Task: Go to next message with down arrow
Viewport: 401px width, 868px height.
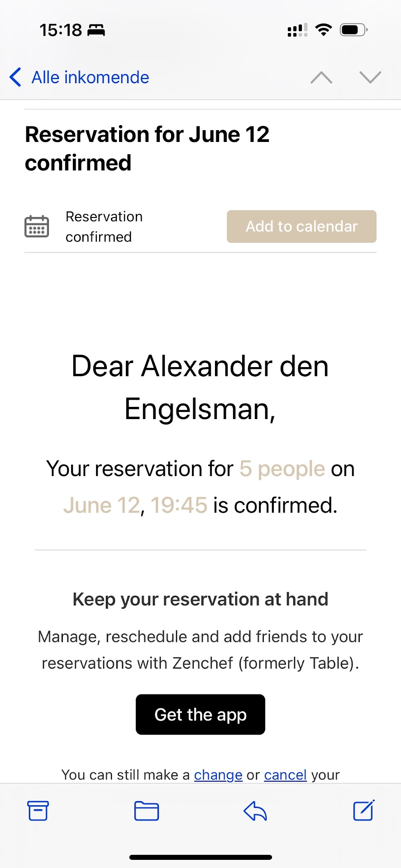Action: (x=370, y=77)
